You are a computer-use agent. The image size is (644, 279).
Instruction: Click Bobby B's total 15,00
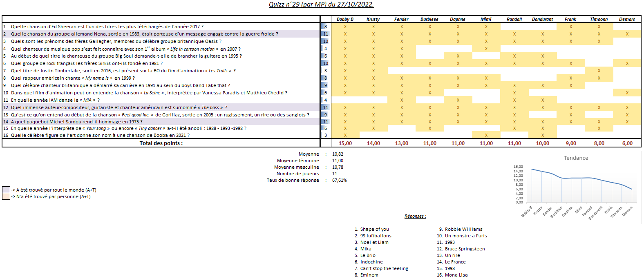tap(345, 143)
